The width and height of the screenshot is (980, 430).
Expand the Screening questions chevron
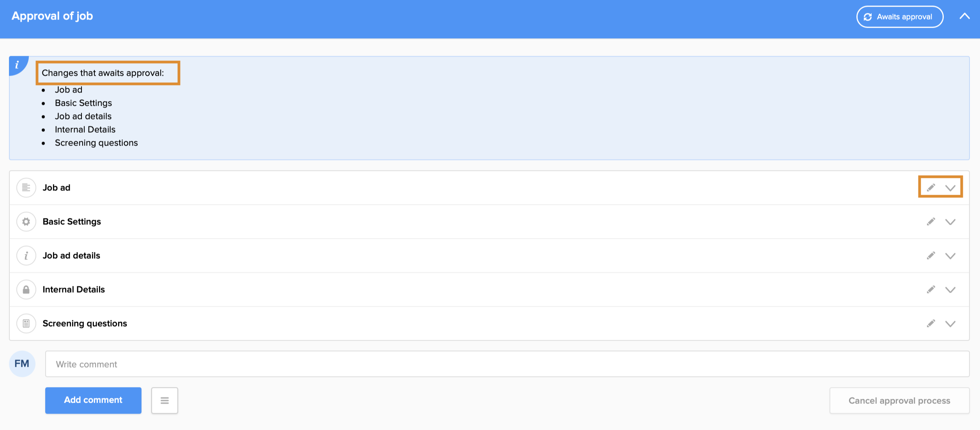click(x=950, y=324)
